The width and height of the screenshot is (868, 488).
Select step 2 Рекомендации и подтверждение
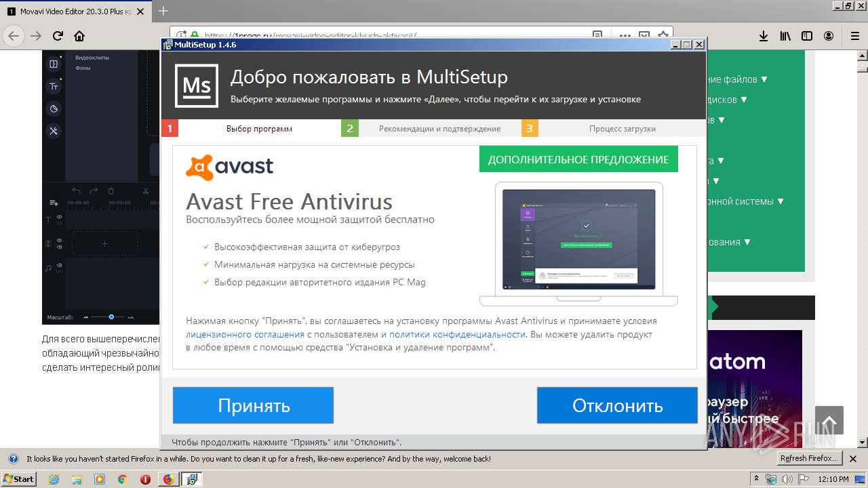pyautogui.click(x=431, y=128)
